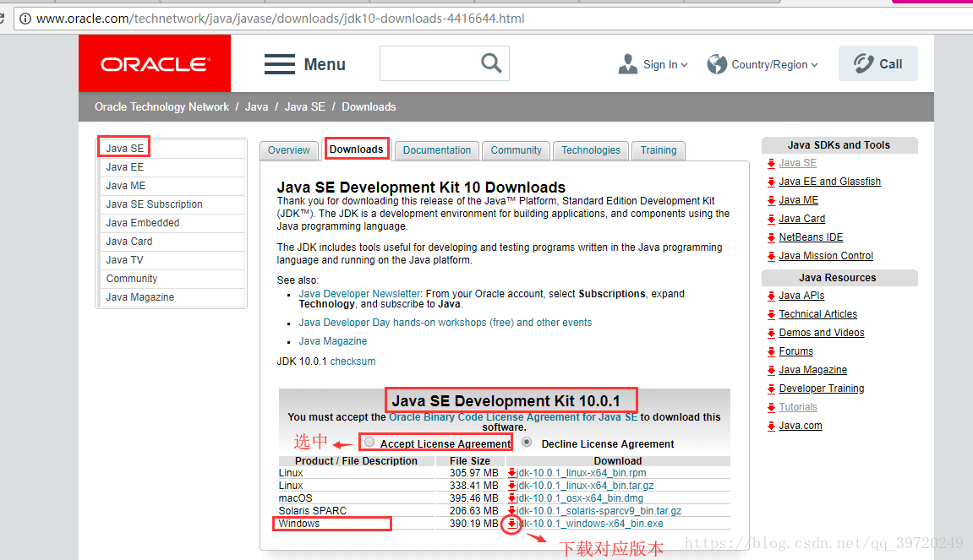This screenshot has height=560, width=973.
Task: Click red arrow icon beside Java EE and Glassfish
Action: (771, 182)
